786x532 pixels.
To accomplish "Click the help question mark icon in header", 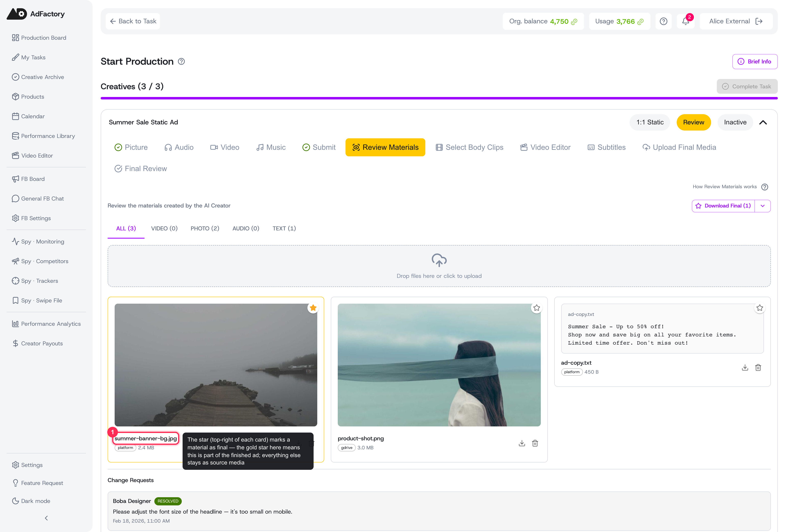I will 664,21.
